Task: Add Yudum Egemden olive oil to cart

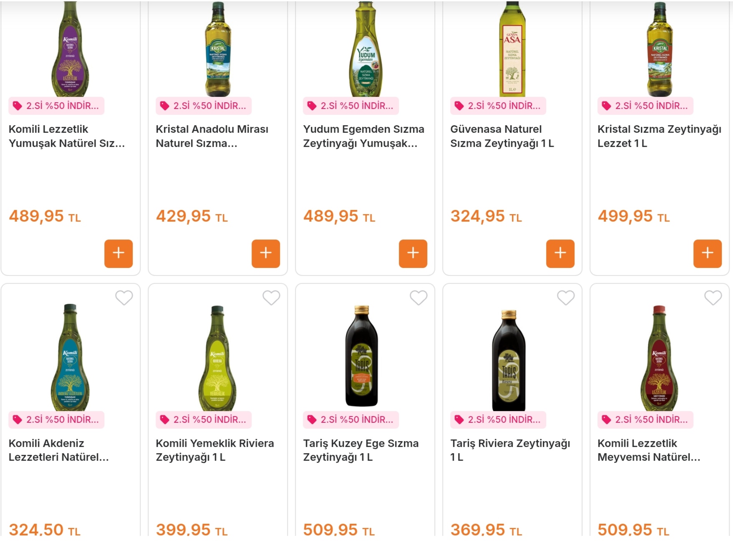Action: pos(413,253)
